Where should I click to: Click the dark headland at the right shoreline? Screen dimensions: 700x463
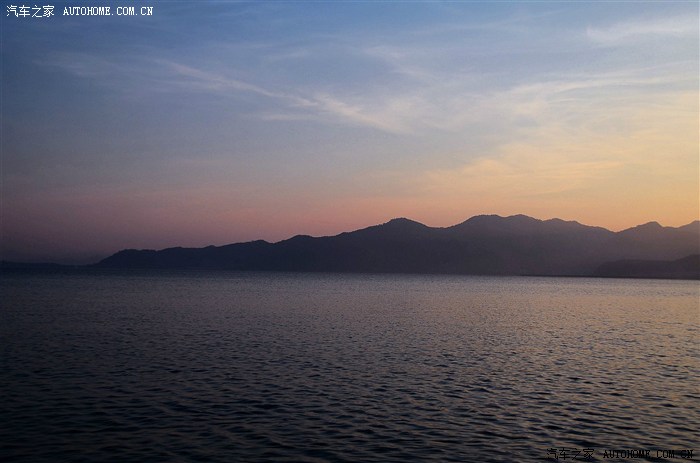click(650, 267)
